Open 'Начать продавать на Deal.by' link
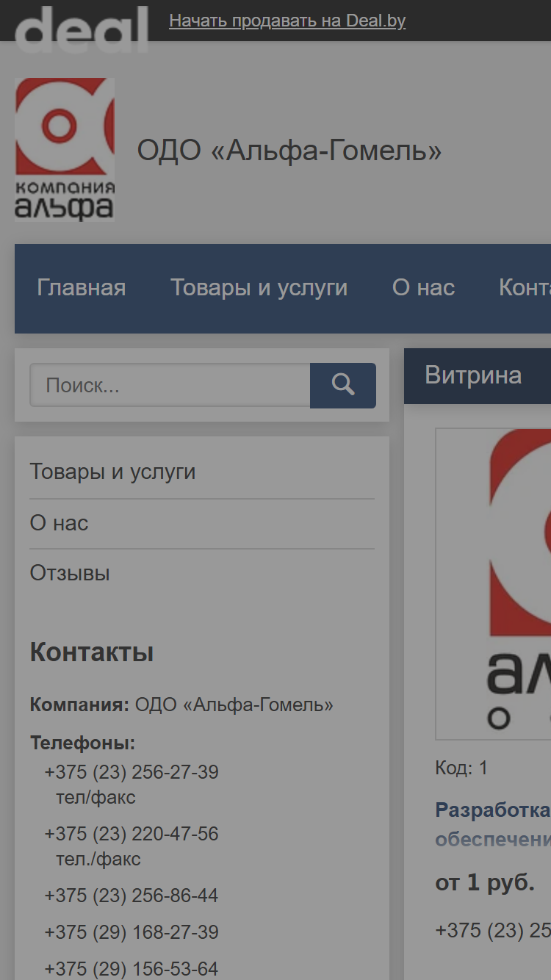Viewport: 551px width, 980px height. click(287, 21)
